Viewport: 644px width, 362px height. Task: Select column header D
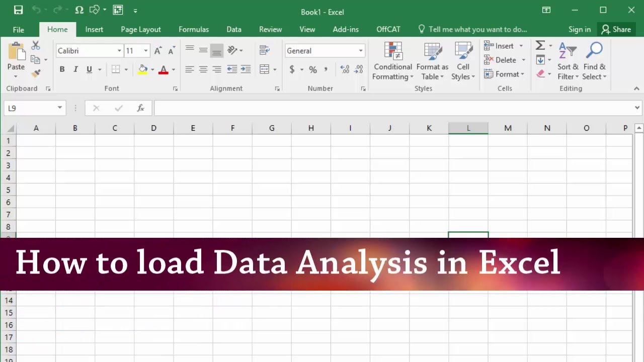153,128
